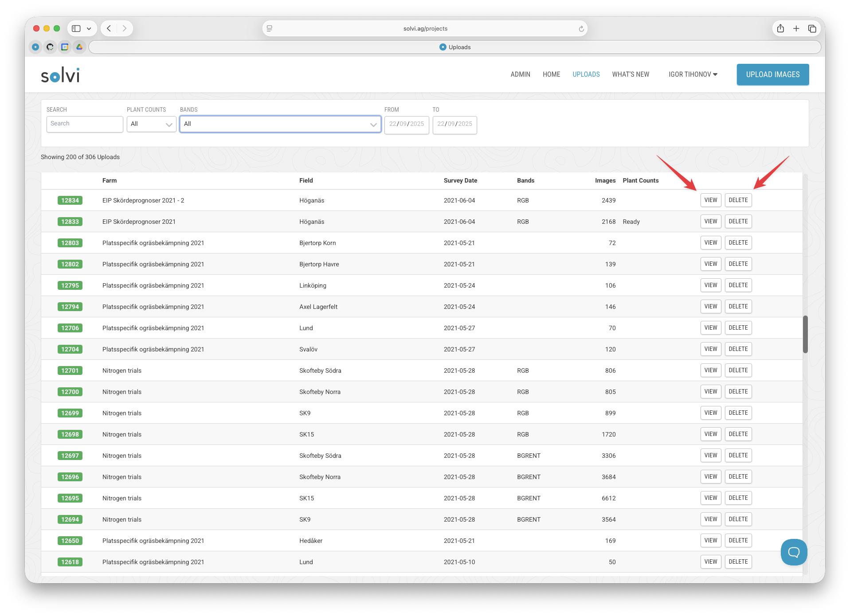
Task: Toggle the Safari sidebar icon
Action: tap(76, 28)
